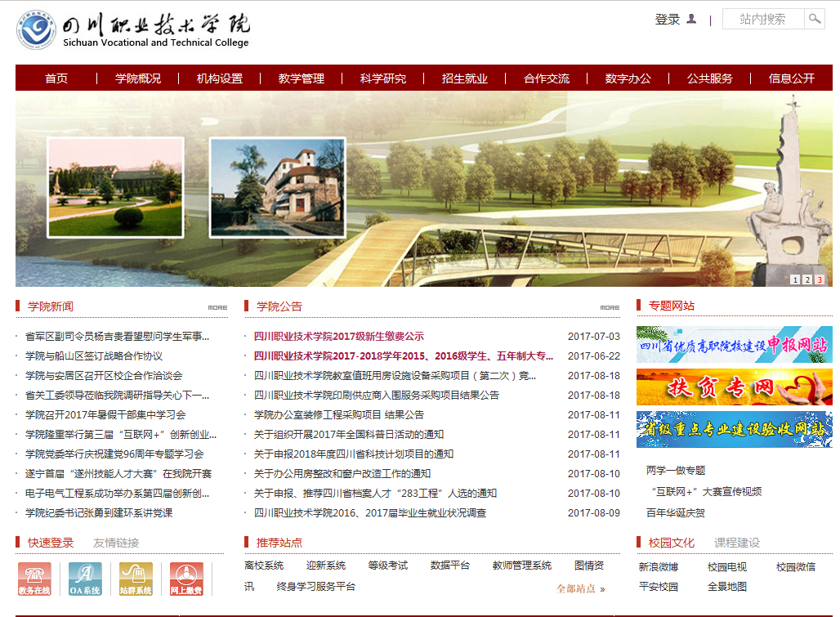Select banner slide 3 indicator
The width and height of the screenshot is (840, 617).
[820, 279]
